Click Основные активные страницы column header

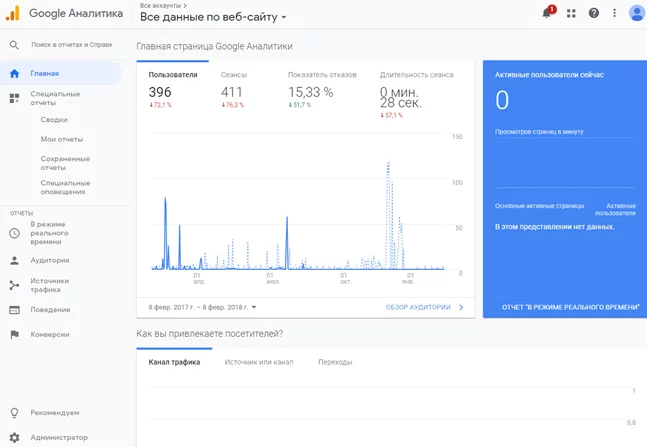(540, 206)
